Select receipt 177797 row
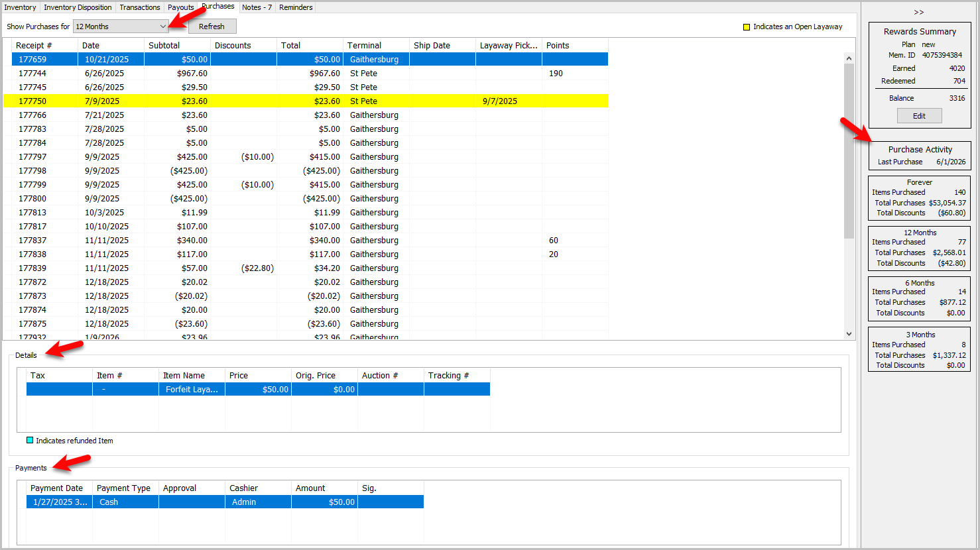980x550 pixels. (x=310, y=156)
